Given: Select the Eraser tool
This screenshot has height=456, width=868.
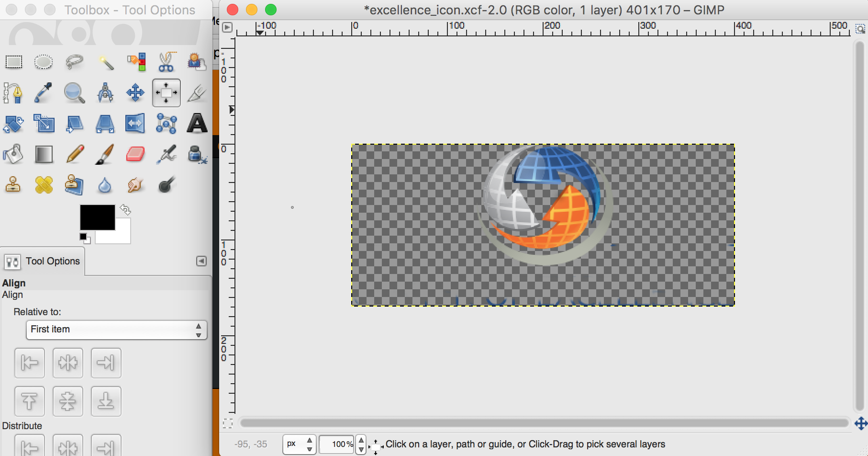Looking at the screenshot, I should pos(135,154).
